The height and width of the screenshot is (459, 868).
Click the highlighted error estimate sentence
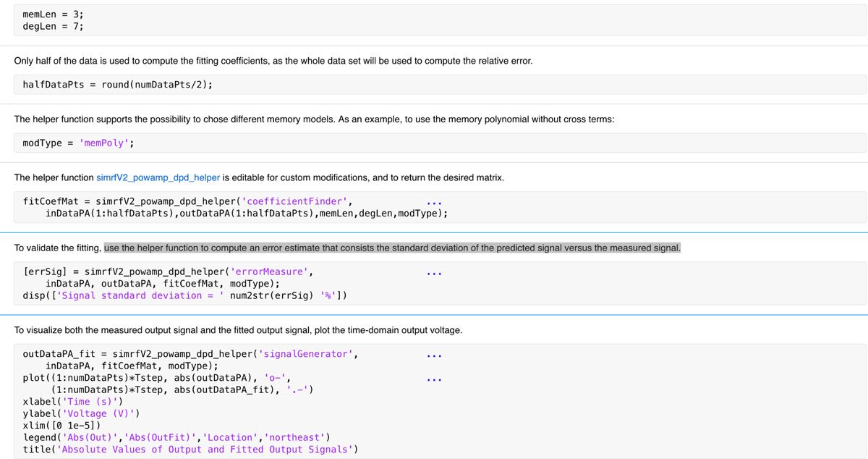[392, 248]
